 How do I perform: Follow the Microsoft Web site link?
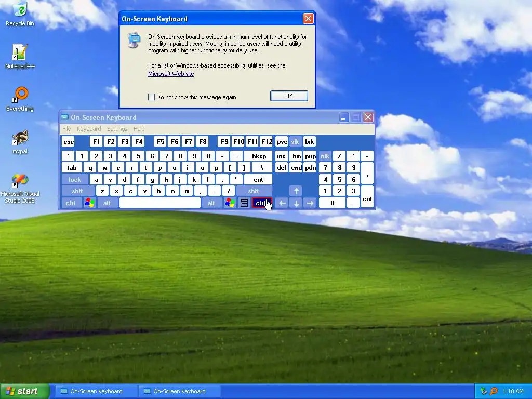pos(171,74)
